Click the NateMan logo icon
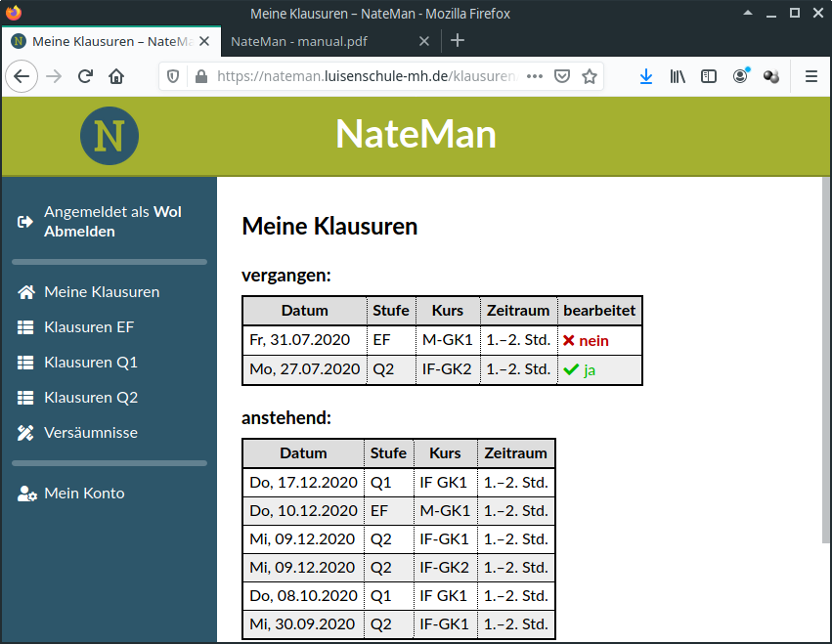Image resolution: width=832 pixels, height=644 pixels. pyautogui.click(x=109, y=136)
